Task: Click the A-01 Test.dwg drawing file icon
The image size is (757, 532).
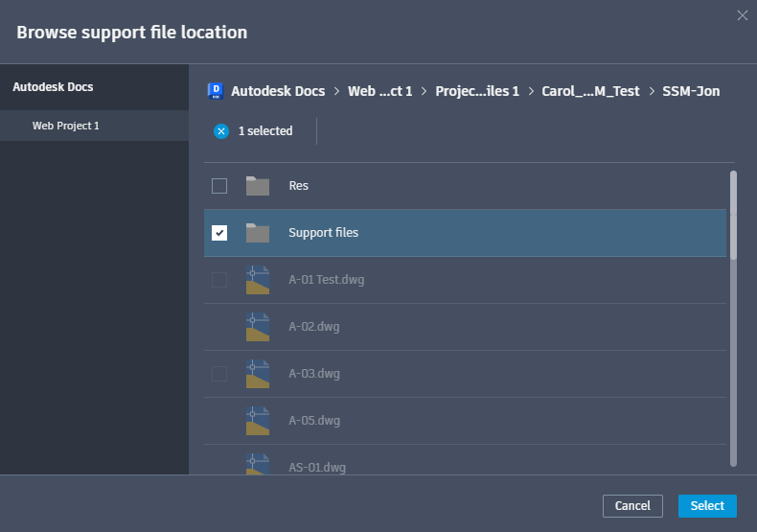Action: pyautogui.click(x=257, y=280)
